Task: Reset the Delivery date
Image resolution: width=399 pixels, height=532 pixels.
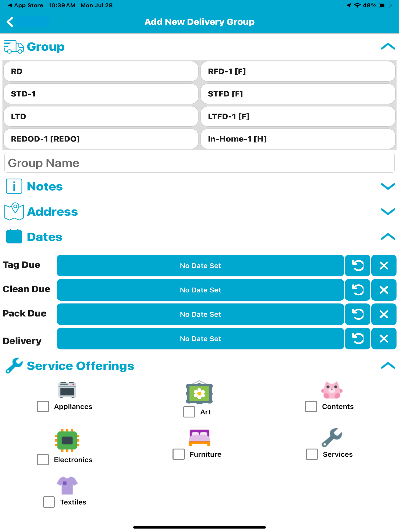Action: click(x=358, y=338)
